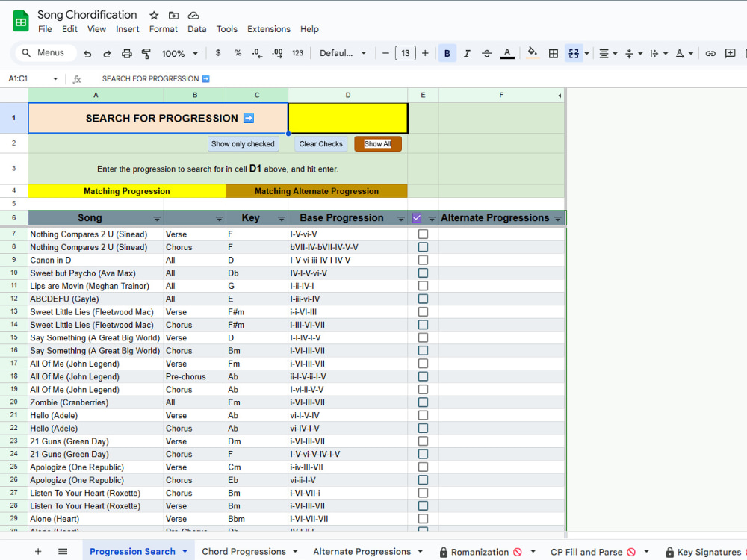Click the Show only checked button
Screen dimensions: 747x560
(x=243, y=144)
